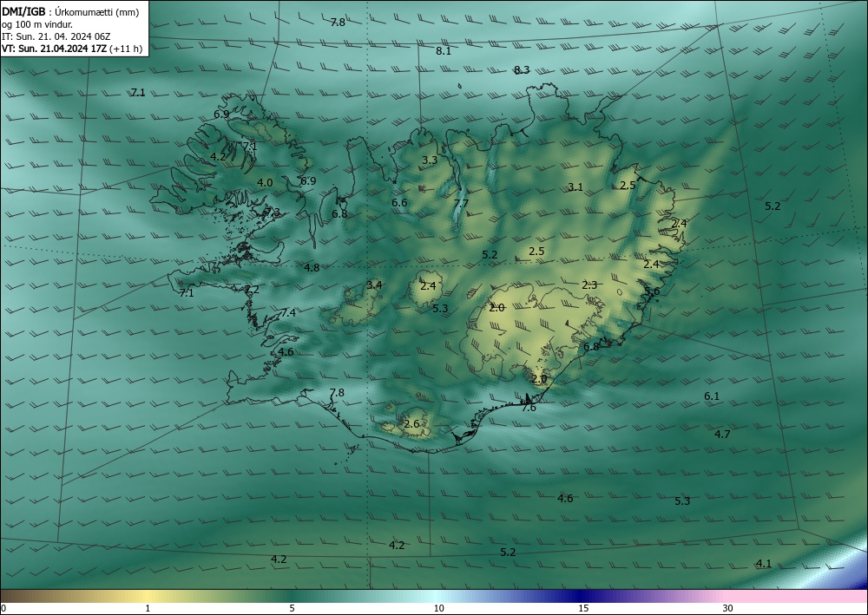
Task: Select the 7.2 value label
Action: click(252, 289)
